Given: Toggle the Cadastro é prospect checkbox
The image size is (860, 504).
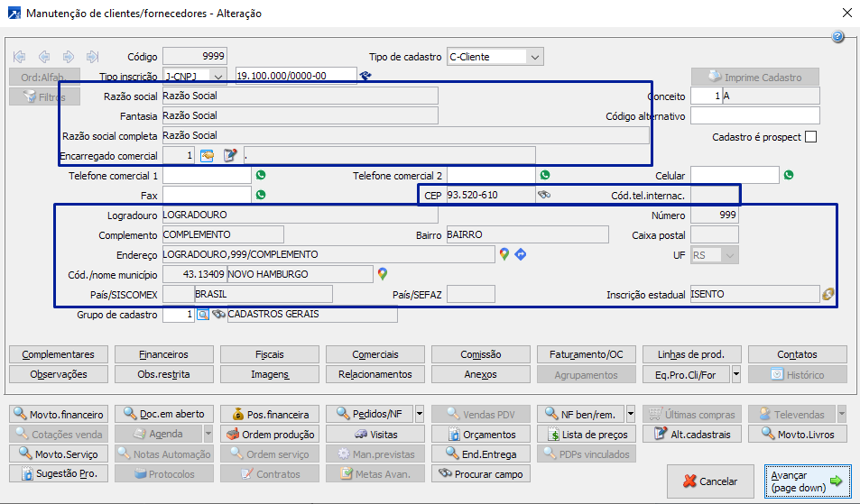Looking at the screenshot, I should pyautogui.click(x=810, y=137).
